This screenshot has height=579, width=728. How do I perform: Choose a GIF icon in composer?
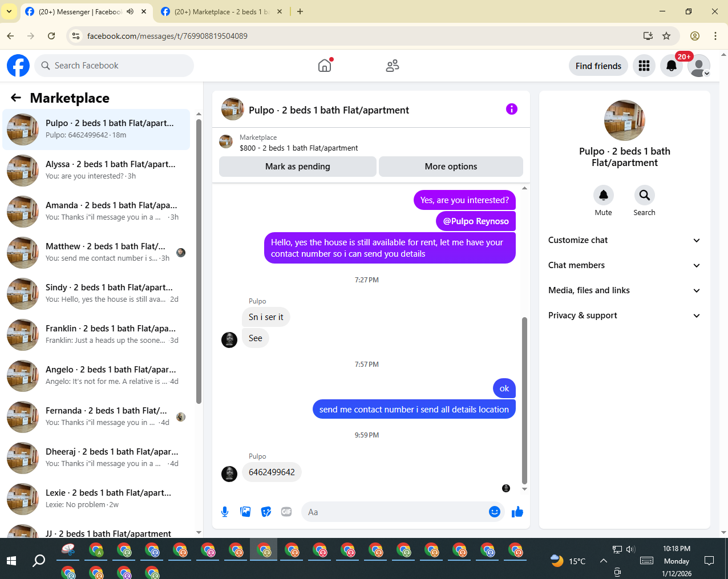286,512
